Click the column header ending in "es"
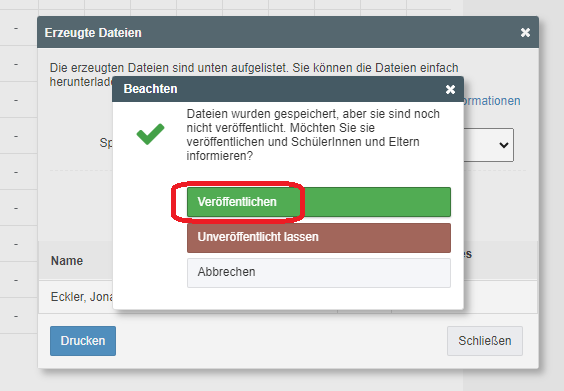Viewport: 564px width, 391px height. click(468, 254)
